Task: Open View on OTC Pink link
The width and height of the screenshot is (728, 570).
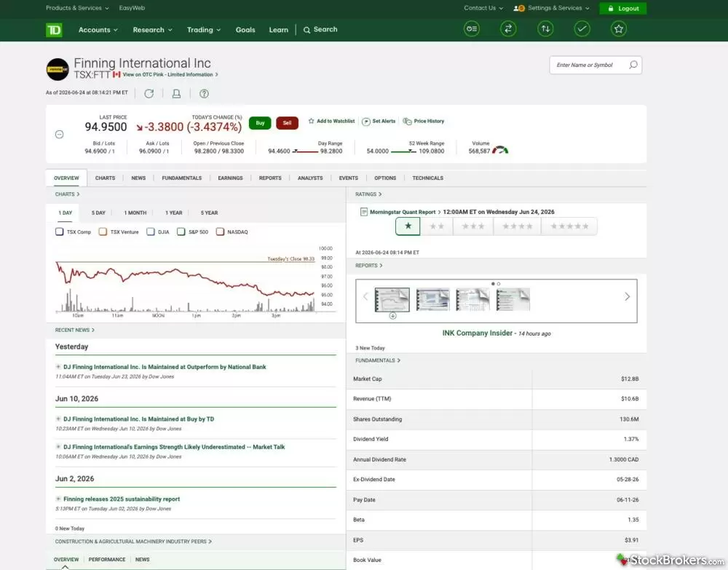Action: pos(170,75)
